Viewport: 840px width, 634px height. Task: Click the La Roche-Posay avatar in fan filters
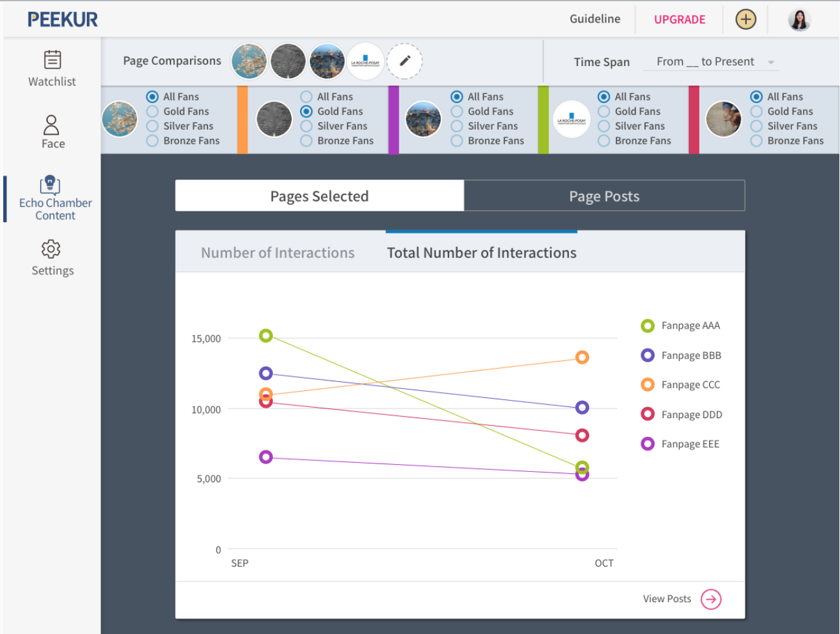pos(571,119)
